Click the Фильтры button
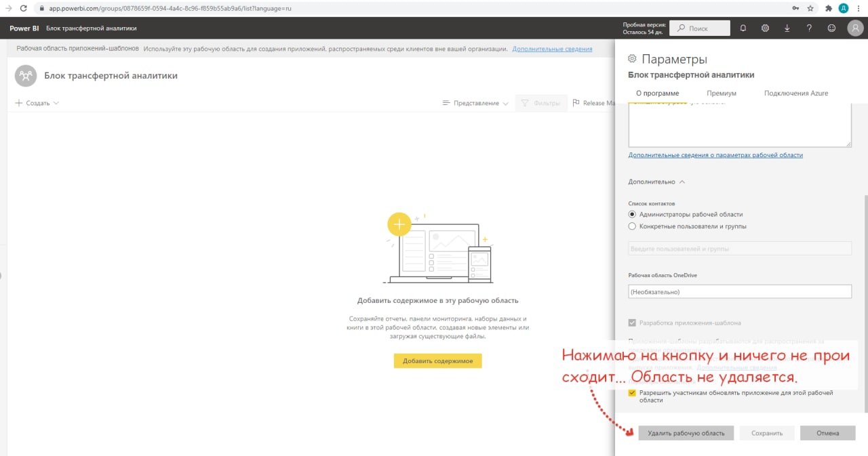This screenshot has height=456, width=868. click(541, 103)
